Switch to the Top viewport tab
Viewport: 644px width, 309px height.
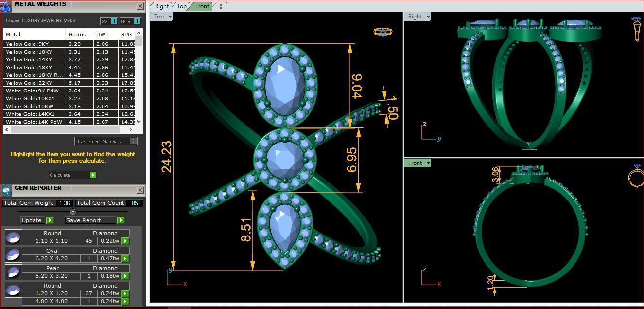pos(182,6)
